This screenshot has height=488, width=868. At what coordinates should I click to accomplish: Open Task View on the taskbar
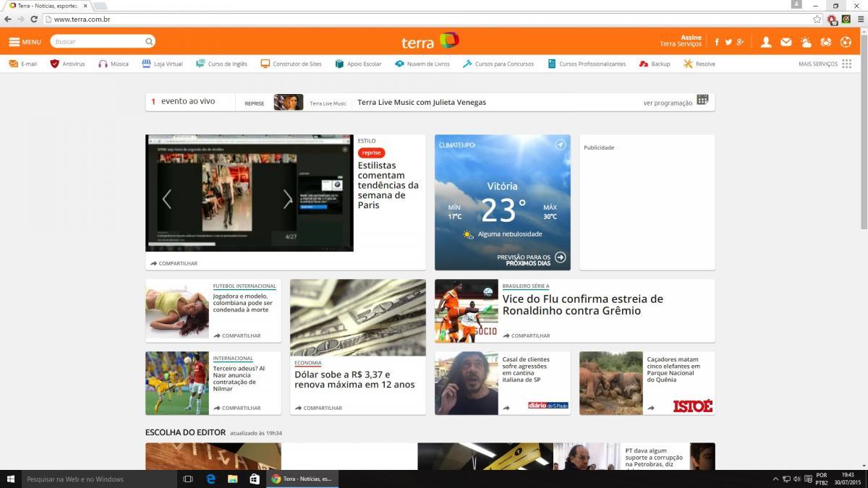pyautogui.click(x=188, y=479)
